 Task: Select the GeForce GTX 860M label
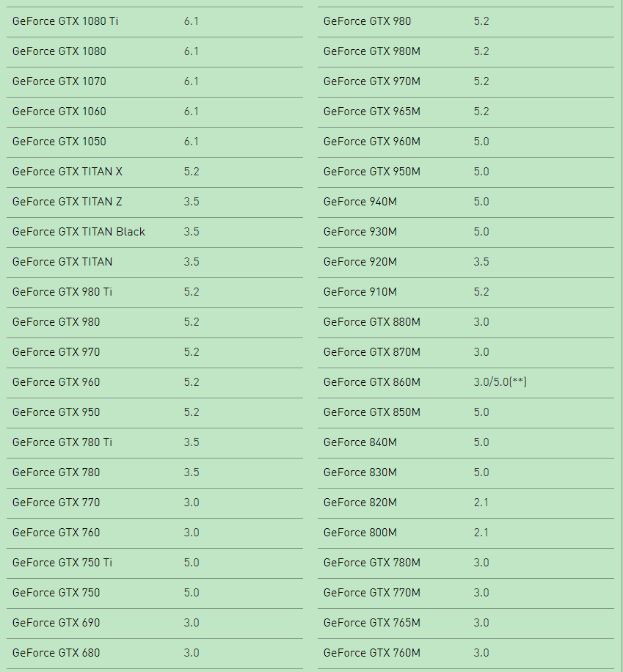point(372,382)
